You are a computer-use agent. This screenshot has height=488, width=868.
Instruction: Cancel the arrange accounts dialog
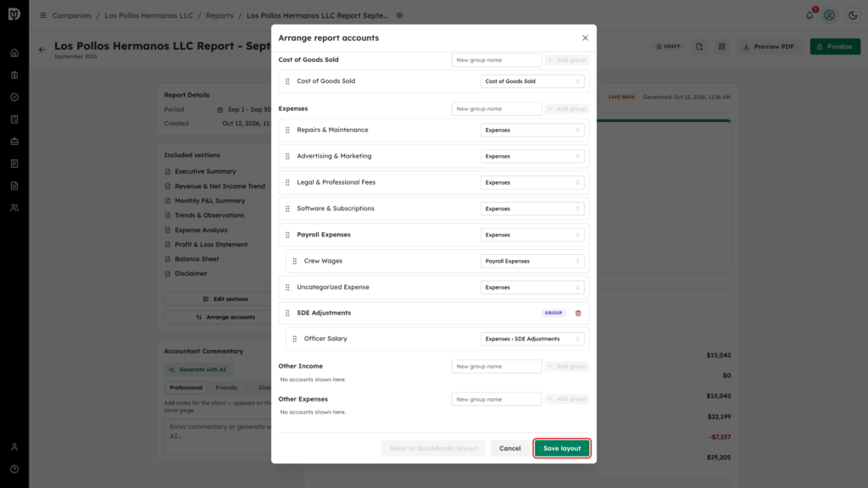(x=509, y=448)
